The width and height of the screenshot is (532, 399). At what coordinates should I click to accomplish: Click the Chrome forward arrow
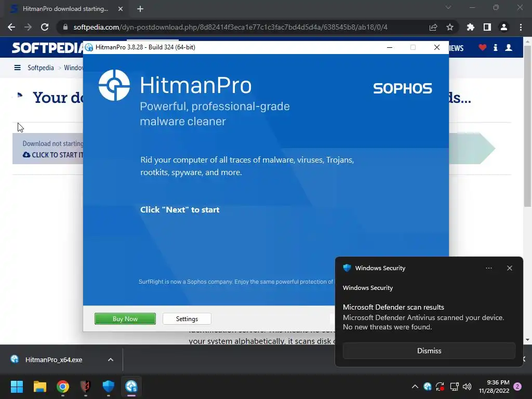click(28, 27)
